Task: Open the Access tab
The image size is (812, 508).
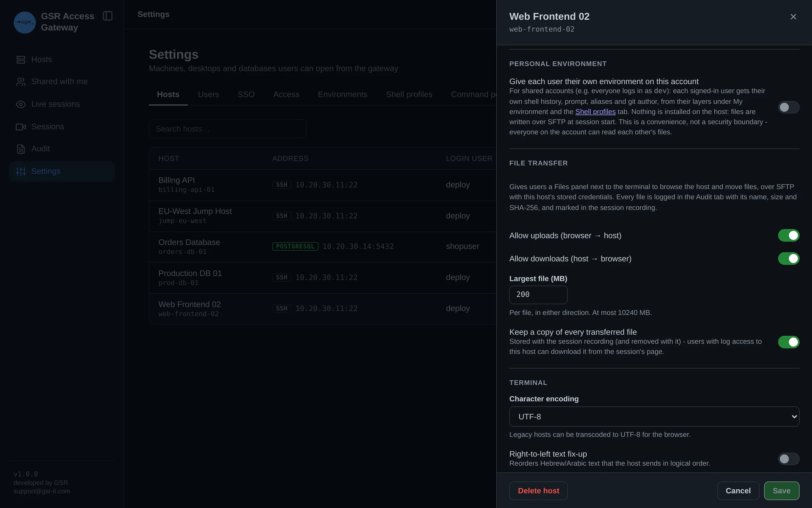Action: (286, 94)
